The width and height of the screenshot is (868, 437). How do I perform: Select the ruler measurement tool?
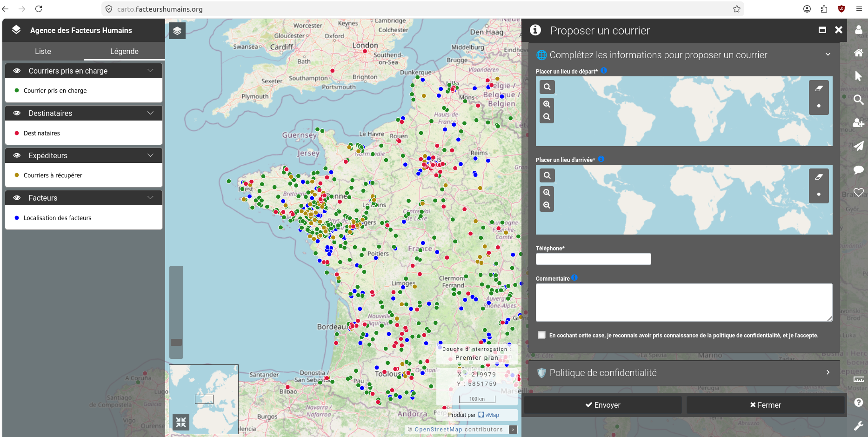coord(859,379)
